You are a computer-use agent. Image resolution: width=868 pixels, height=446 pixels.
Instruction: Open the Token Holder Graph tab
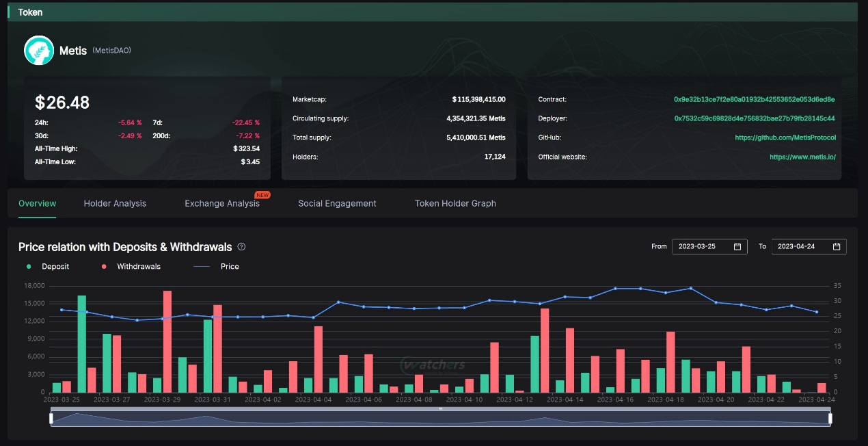click(x=455, y=203)
